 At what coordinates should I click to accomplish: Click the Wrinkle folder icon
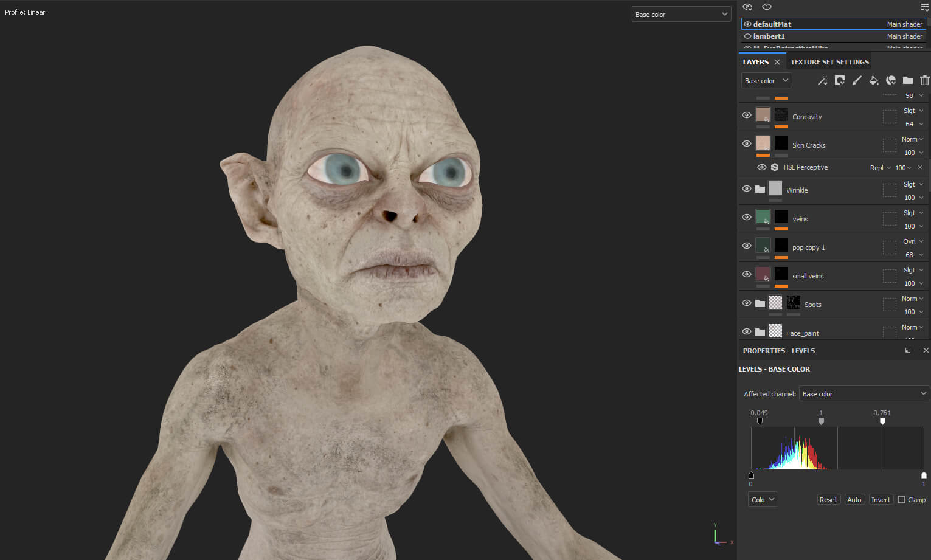coord(760,189)
